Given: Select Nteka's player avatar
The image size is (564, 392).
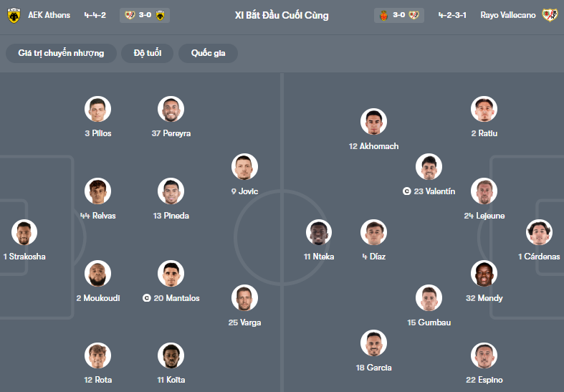Looking at the screenshot, I should pos(319,233).
